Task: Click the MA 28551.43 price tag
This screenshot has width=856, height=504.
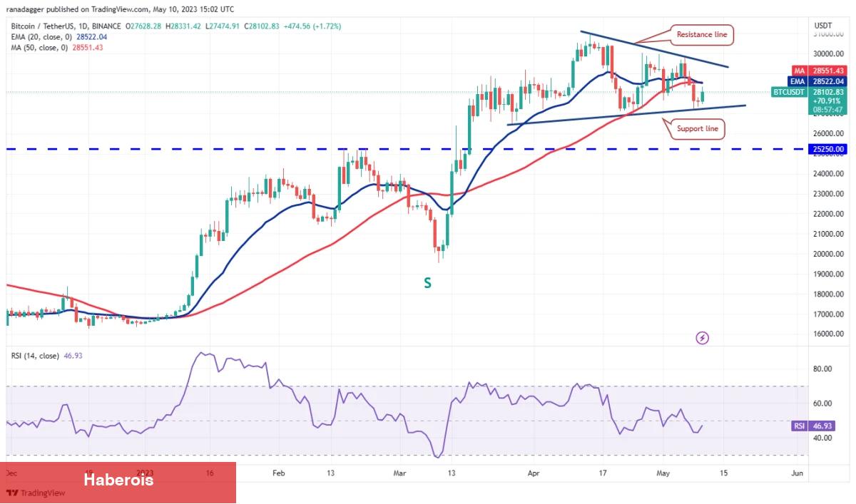Action: click(x=820, y=71)
